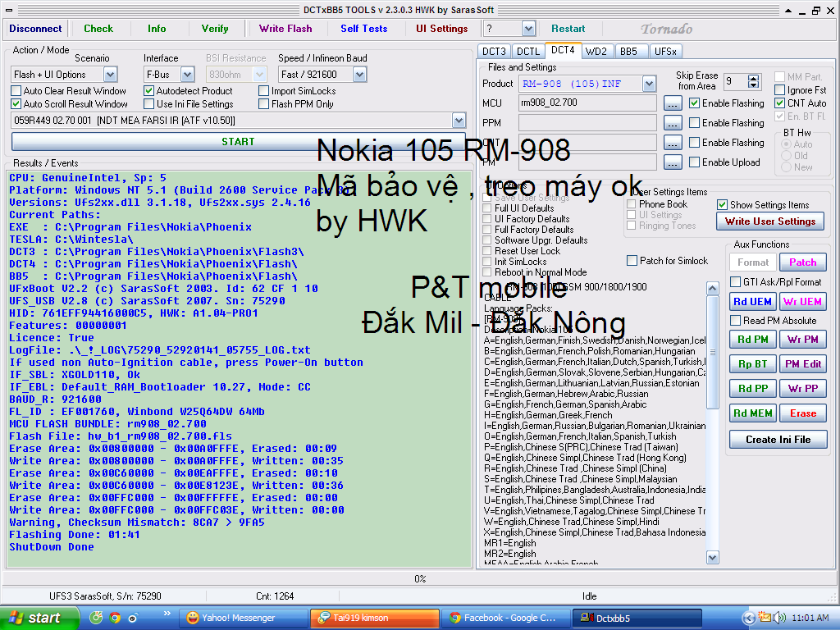The height and width of the screenshot is (630, 840).
Task: Click the volume speaker tray icon
Action: [779, 618]
